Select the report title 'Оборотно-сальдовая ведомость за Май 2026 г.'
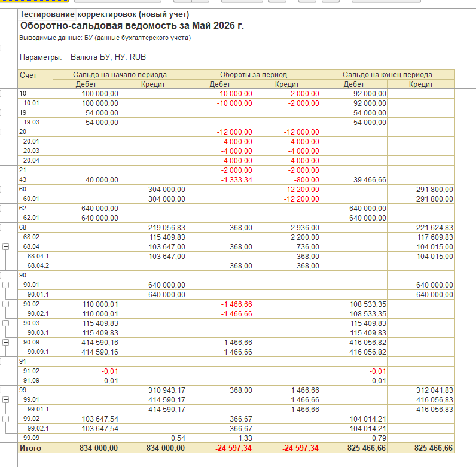Screen dimensions: 476x467 pos(132,25)
